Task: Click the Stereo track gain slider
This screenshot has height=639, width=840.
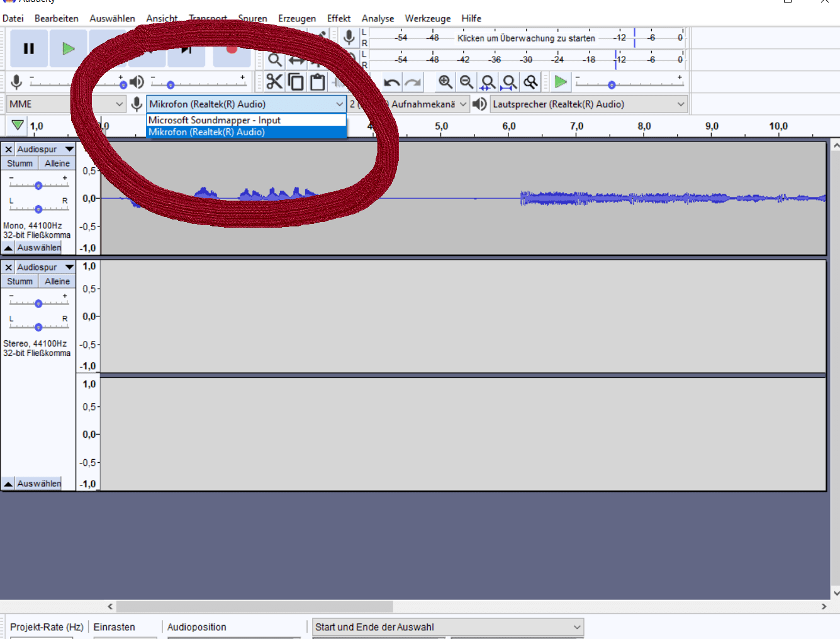Action: pyautogui.click(x=38, y=303)
